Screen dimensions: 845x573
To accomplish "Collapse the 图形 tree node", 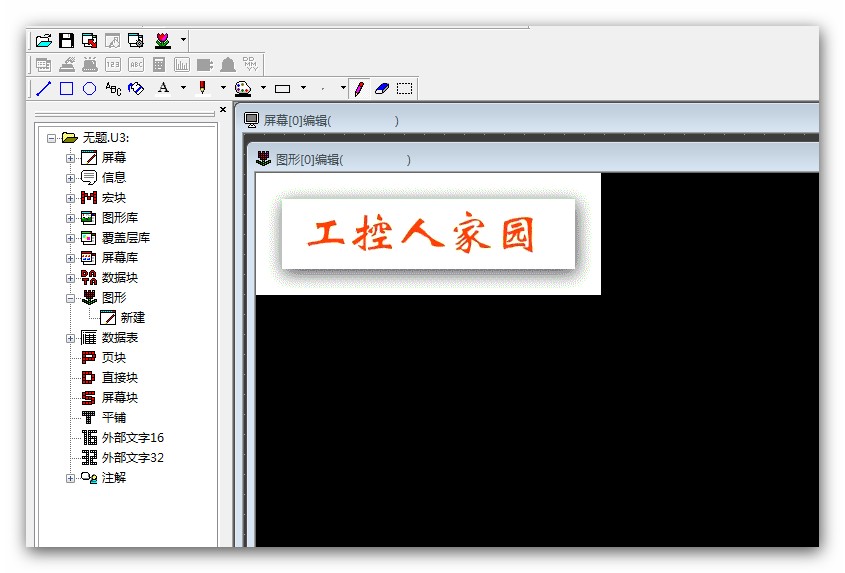I will [x=71, y=298].
